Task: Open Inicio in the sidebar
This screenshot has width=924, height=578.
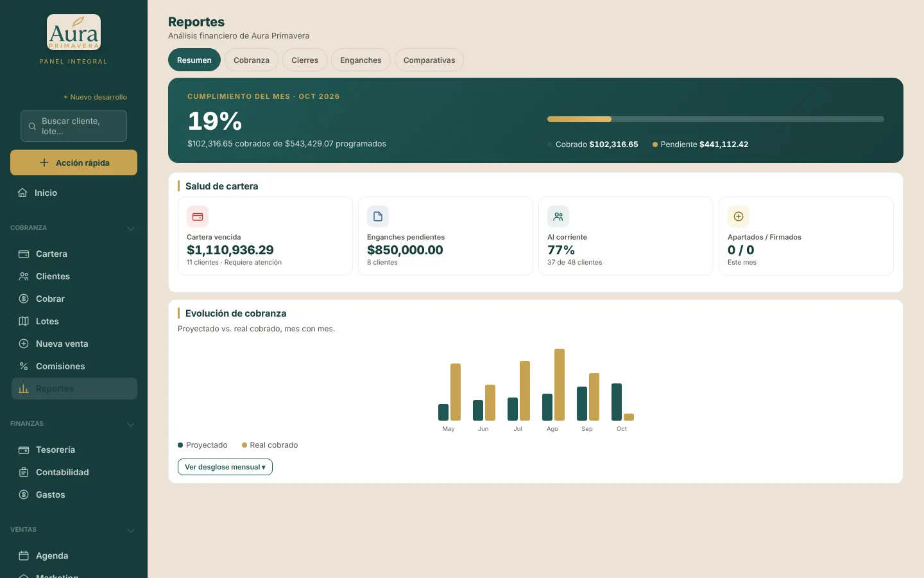Action: [x=74, y=193]
